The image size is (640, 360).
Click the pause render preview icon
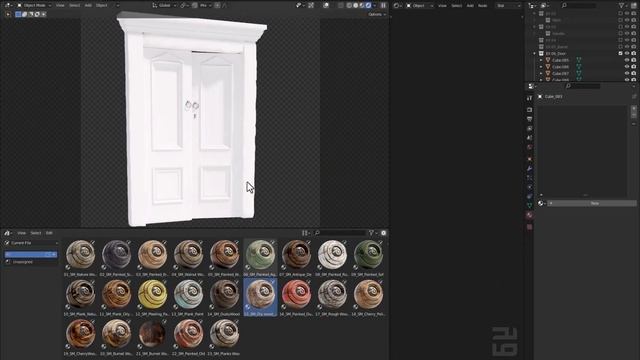click(383, 5)
